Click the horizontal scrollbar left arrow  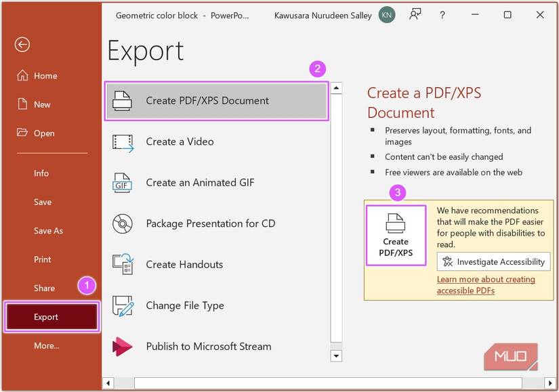pos(108,384)
